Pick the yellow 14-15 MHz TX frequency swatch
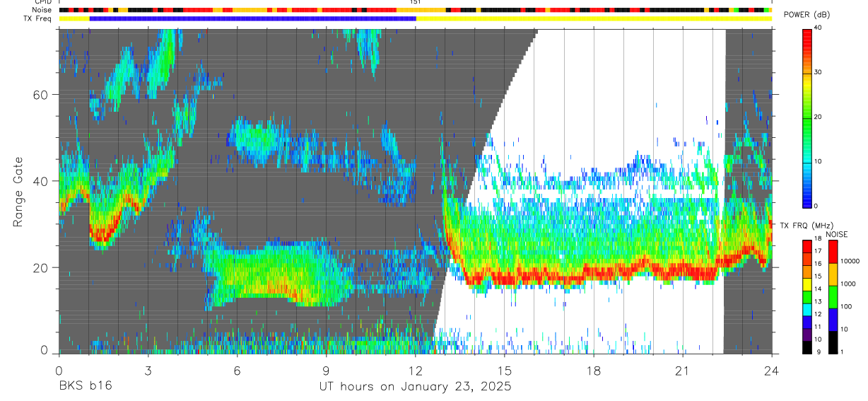The image size is (868, 401). 807,284
